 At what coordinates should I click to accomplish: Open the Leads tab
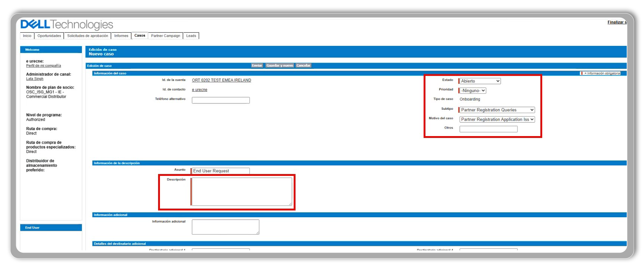(191, 36)
